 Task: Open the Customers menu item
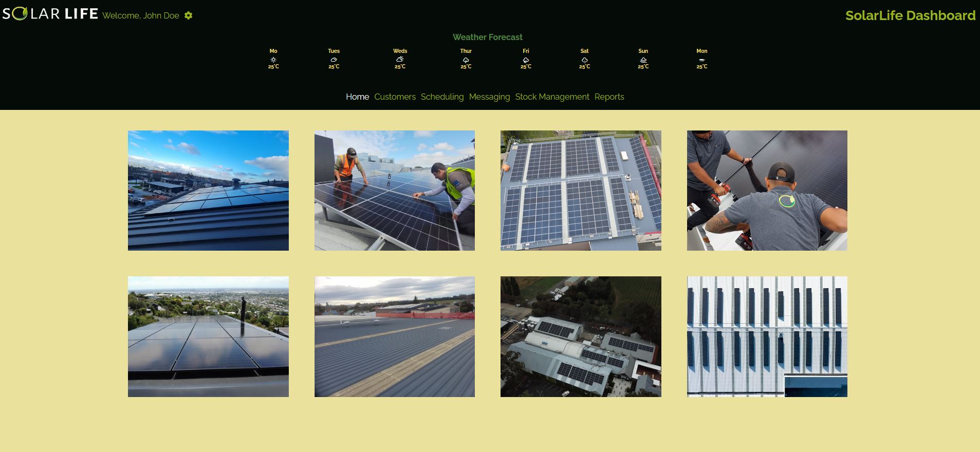pos(395,97)
